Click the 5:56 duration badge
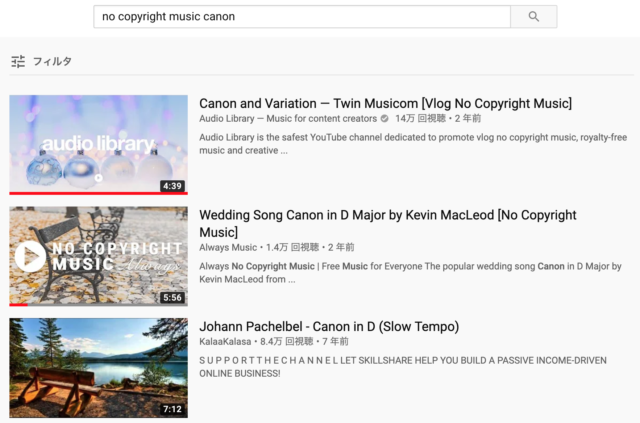 [172, 298]
